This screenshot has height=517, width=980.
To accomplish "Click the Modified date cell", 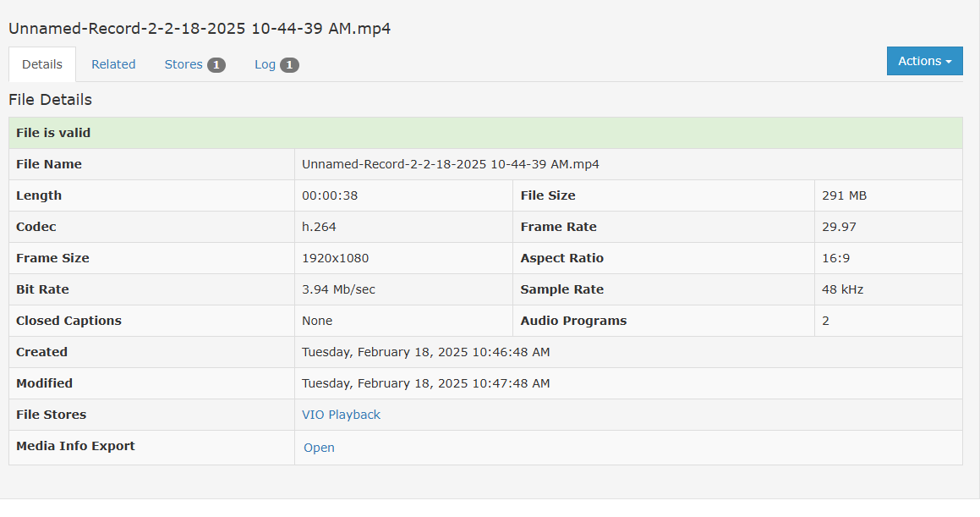I will coord(425,382).
